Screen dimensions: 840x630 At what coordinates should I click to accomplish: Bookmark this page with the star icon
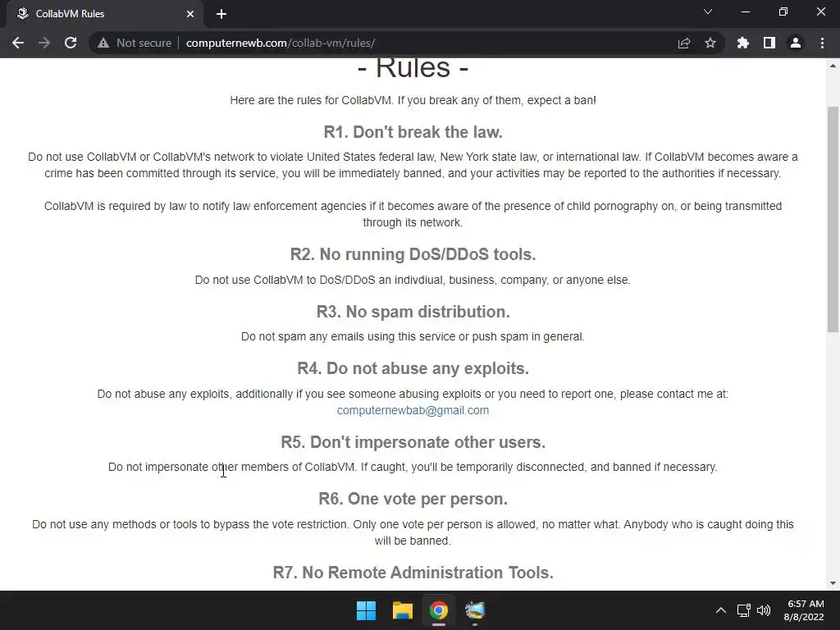coord(710,43)
